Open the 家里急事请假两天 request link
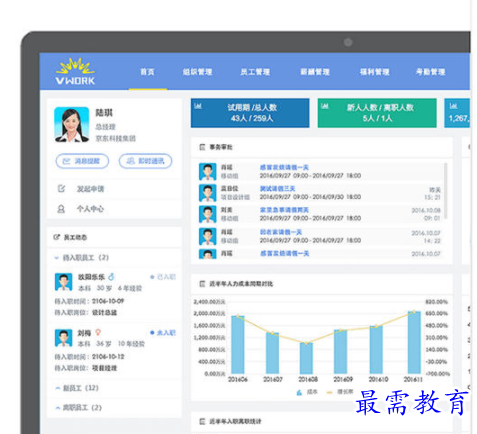 coord(284,210)
